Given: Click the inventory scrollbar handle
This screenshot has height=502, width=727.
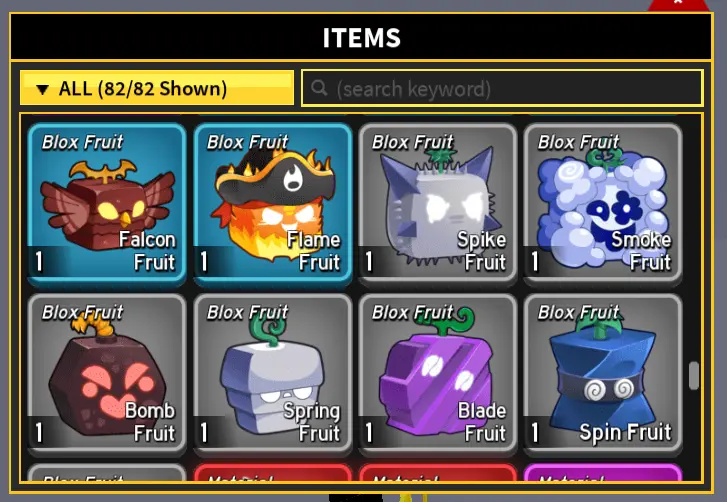Looking at the screenshot, I should click(694, 375).
